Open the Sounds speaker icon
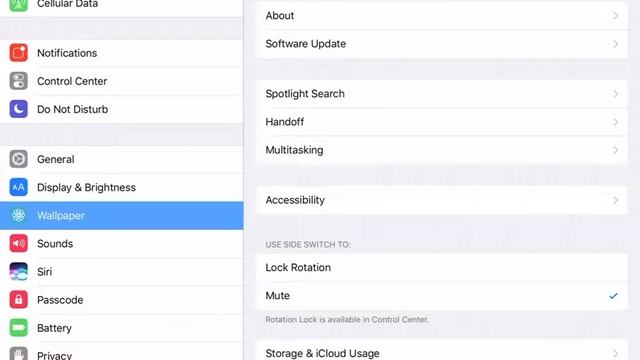The image size is (640, 360). 18,244
